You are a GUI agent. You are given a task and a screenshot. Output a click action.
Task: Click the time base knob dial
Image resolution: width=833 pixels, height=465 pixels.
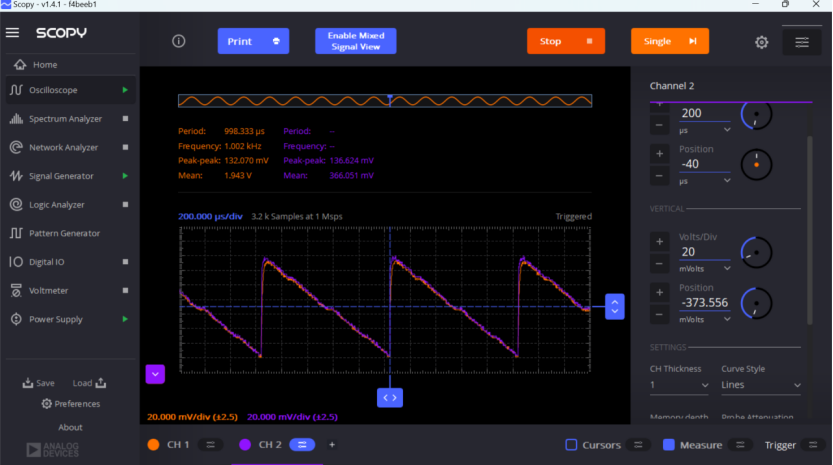click(x=756, y=115)
